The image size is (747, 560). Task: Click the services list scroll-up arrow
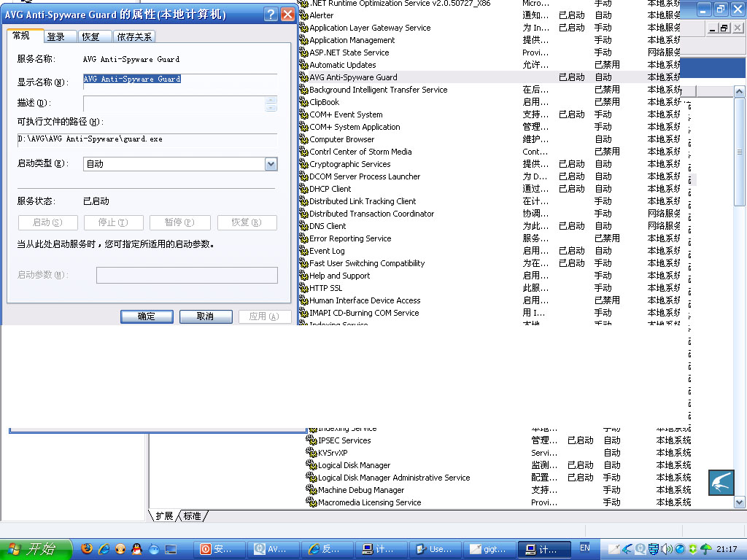tap(740, 91)
